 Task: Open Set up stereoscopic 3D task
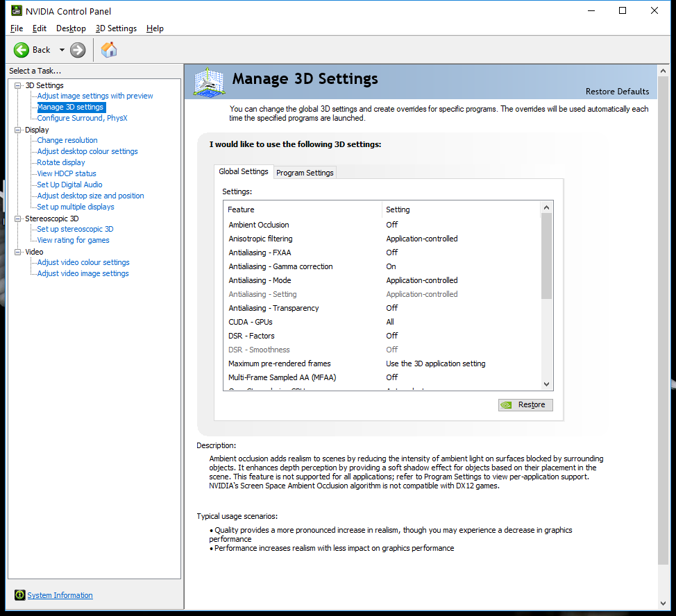[75, 229]
